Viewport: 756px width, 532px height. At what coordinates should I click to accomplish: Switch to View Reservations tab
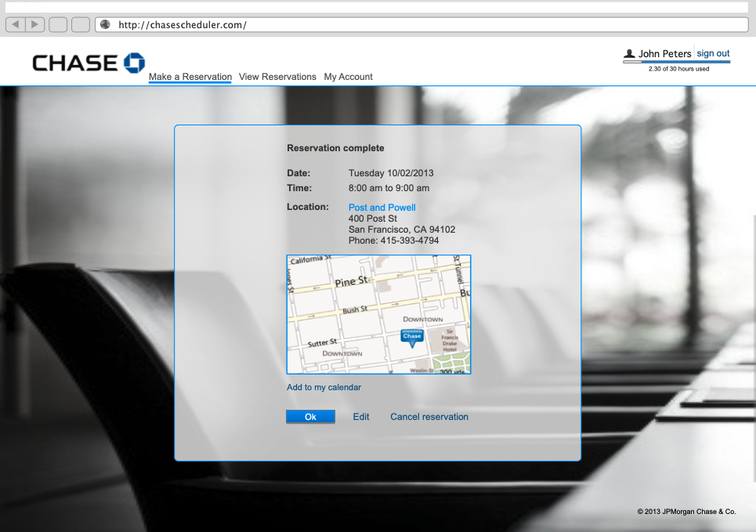(x=277, y=77)
